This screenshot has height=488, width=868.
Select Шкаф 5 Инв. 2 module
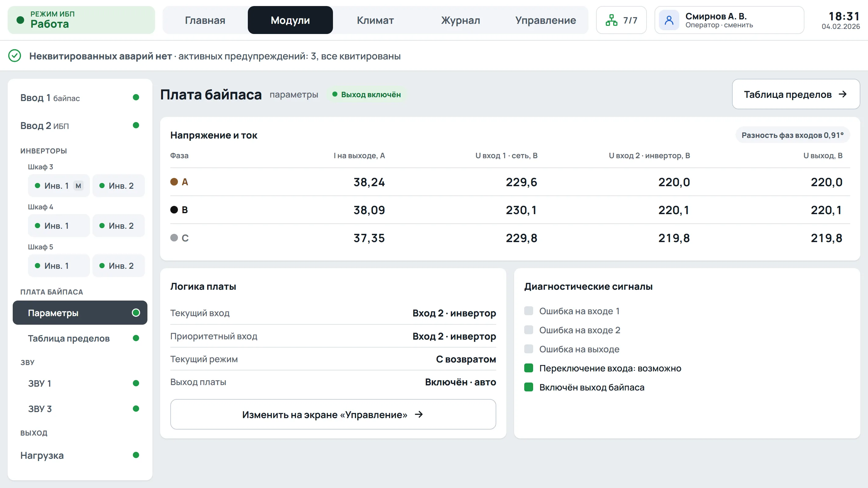click(x=118, y=266)
